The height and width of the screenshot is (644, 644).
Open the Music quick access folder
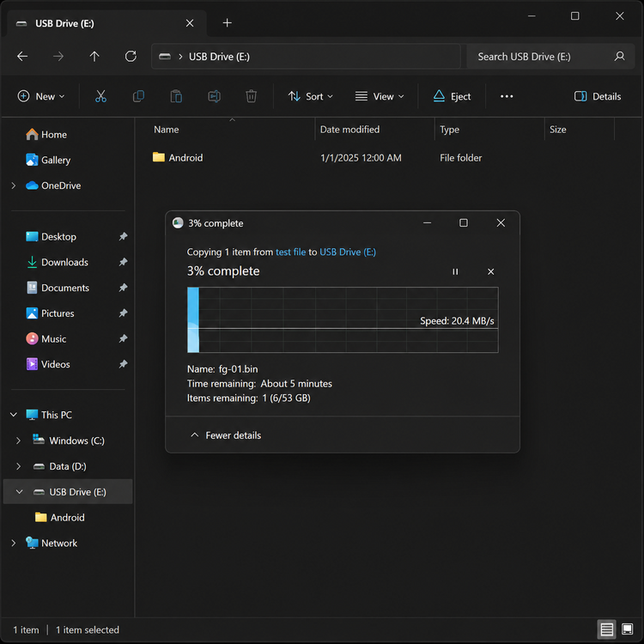tap(46, 339)
